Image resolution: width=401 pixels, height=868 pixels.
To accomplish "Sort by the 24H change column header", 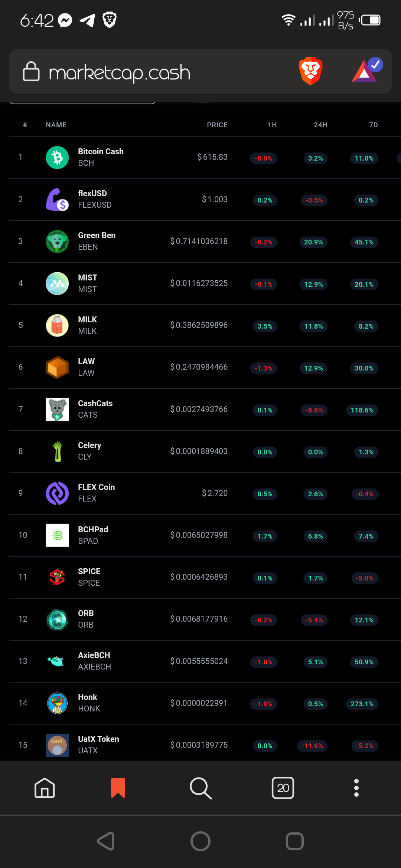I will coord(320,125).
